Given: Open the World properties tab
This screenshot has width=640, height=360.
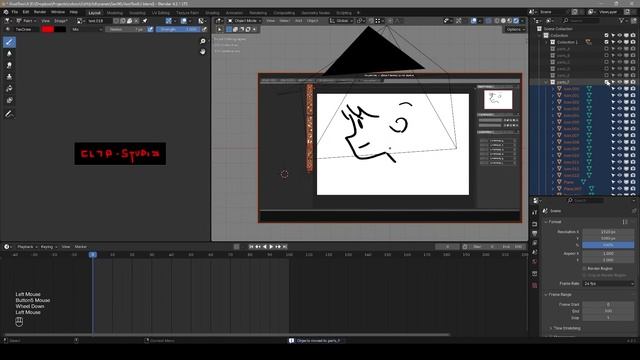Looking at the screenshot, I should [x=535, y=262].
